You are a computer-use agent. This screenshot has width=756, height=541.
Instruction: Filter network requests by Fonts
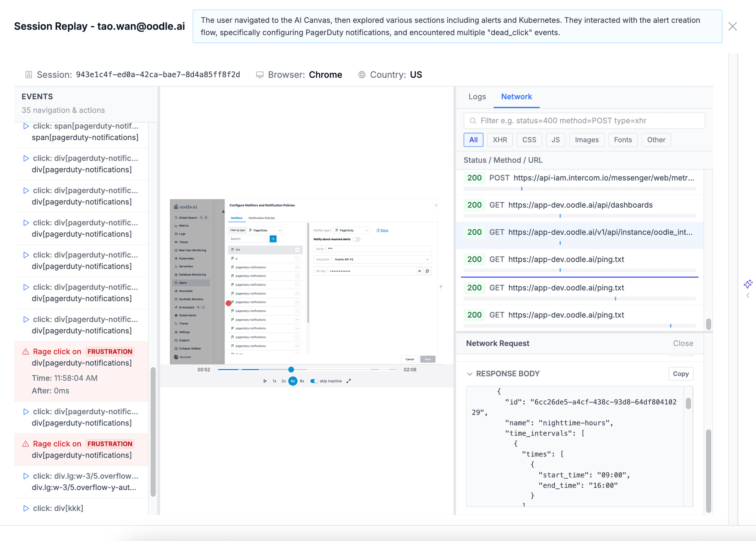(x=623, y=140)
